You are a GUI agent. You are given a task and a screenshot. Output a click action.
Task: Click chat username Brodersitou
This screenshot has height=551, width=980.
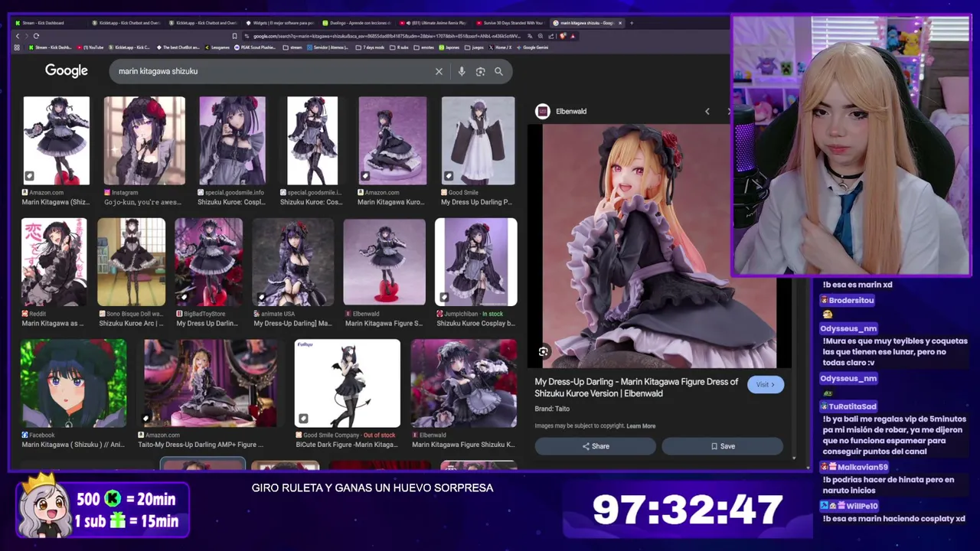851,300
